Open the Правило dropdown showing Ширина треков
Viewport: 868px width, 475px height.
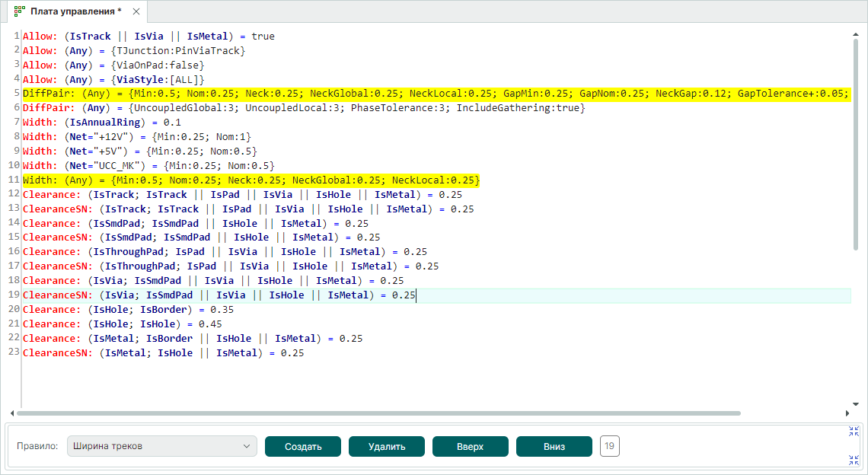(x=161, y=446)
